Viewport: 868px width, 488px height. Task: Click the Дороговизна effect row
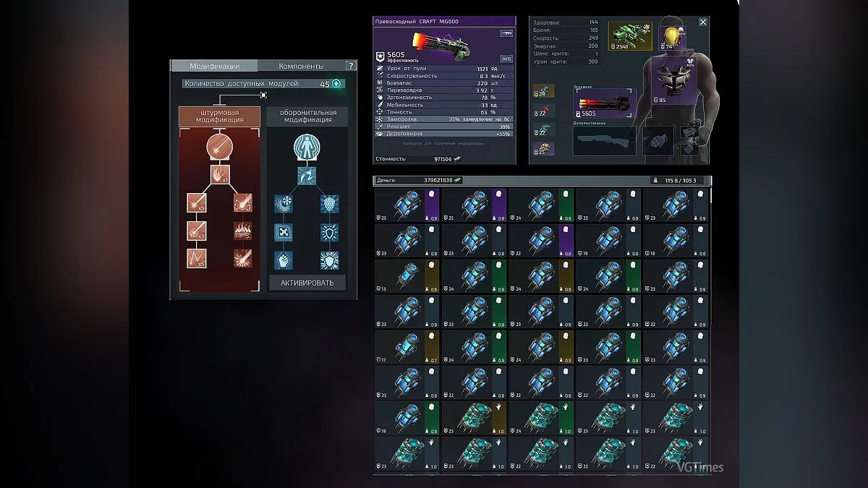(444, 134)
